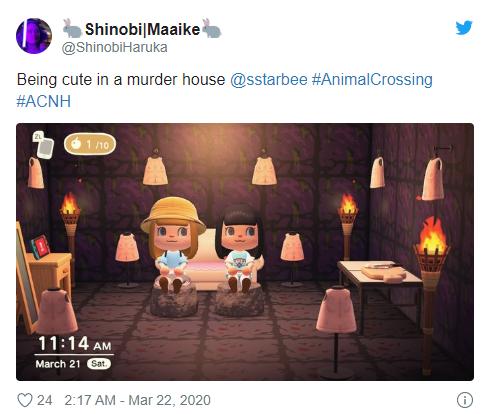Open the @ShinobiHaruka handle
Screen dimensions: 481x414
point(115,47)
